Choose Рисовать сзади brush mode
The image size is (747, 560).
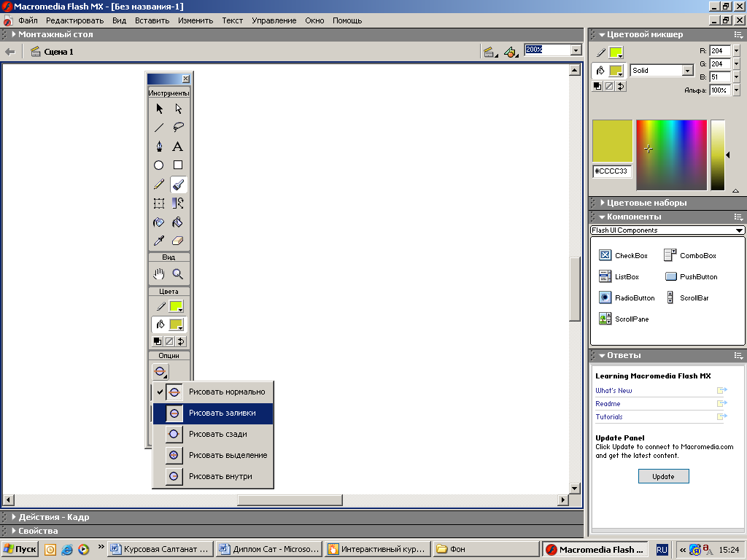tap(213, 435)
